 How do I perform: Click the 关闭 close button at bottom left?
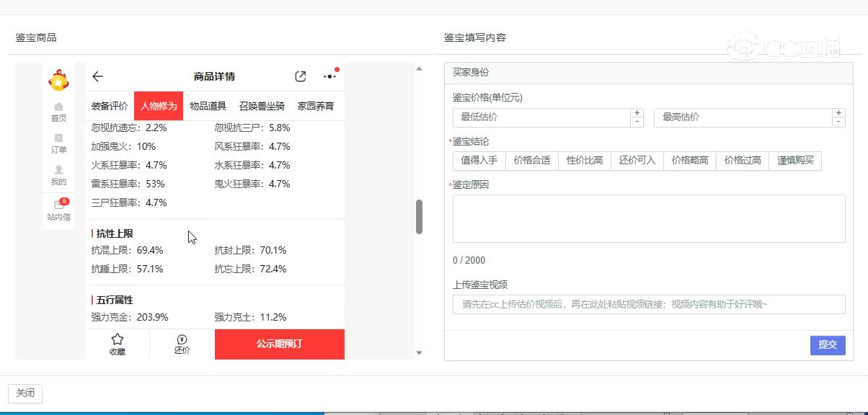25,393
